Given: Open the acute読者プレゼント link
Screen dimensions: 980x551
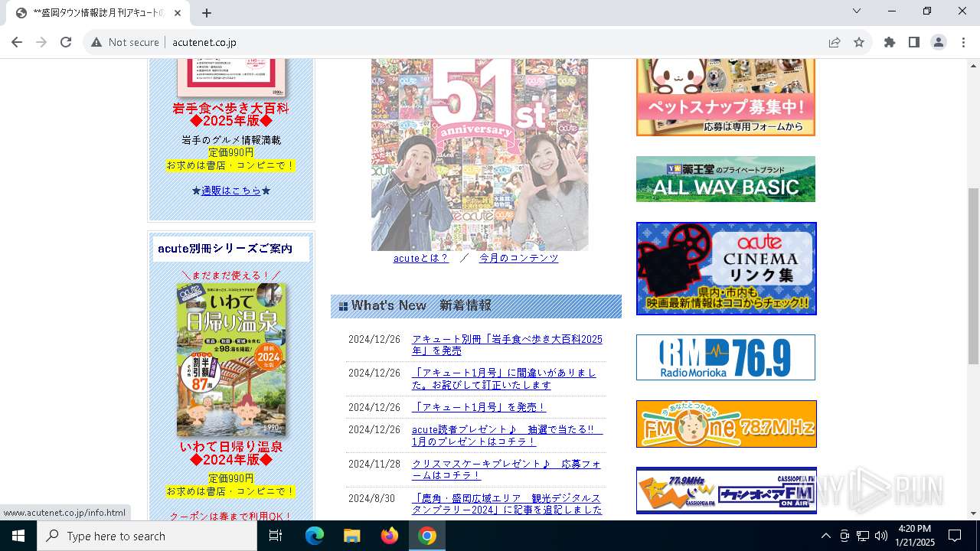Looking at the screenshot, I should pyautogui.click(x=507, y=436).
